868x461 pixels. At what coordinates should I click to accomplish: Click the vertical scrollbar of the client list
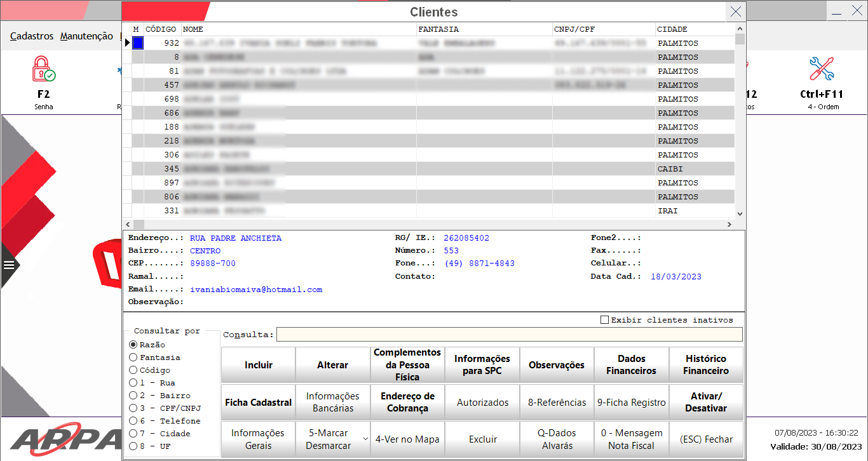tap(740, 127)
